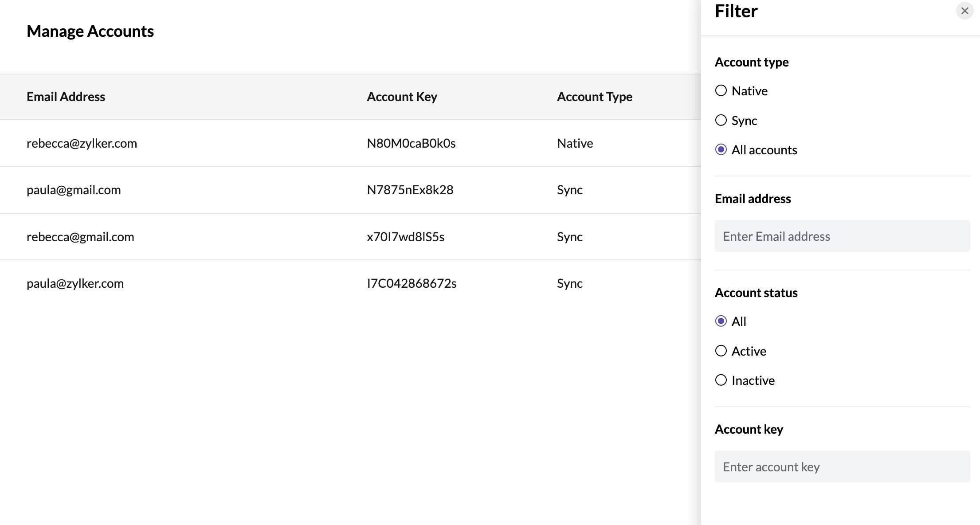This screenshot has height=525, width=980.
Task: Choose the All accounts radio option
Action: 721,150
